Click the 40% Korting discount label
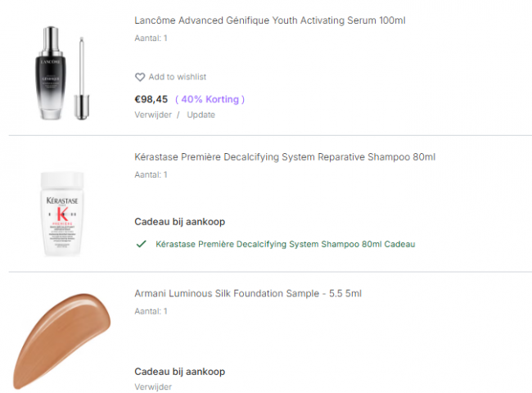The image size is (532, 393). 210,99
